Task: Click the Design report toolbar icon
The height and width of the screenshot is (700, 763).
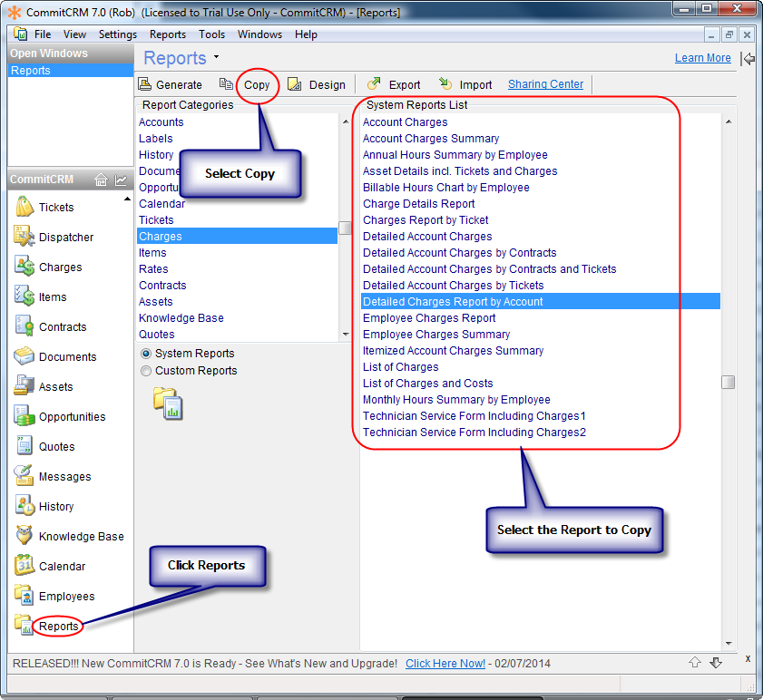Action: 295,84
